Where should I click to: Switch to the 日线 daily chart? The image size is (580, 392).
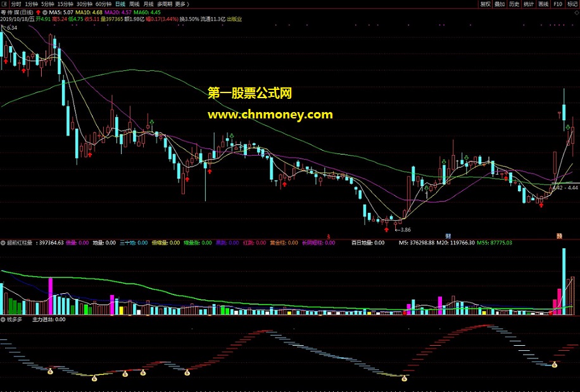(x=120, y=4)
